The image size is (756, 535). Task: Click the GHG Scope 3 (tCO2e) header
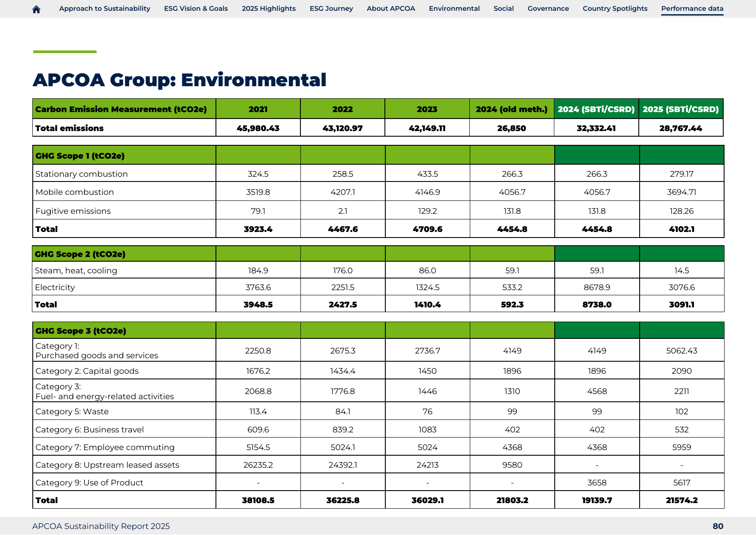pos(81,331)
